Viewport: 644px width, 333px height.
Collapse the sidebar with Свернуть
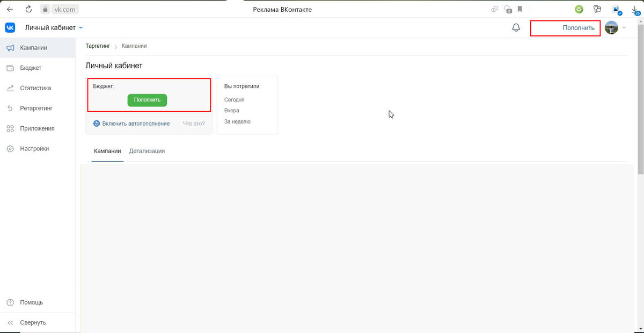coord(38,322)
